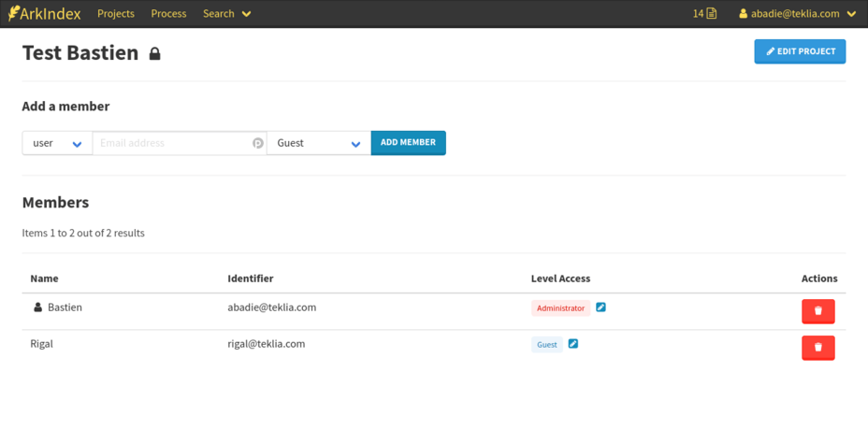Click the lock icon beside Test Bastien
Viewport: 868px width, 443px height.
[x=155, y=54]
